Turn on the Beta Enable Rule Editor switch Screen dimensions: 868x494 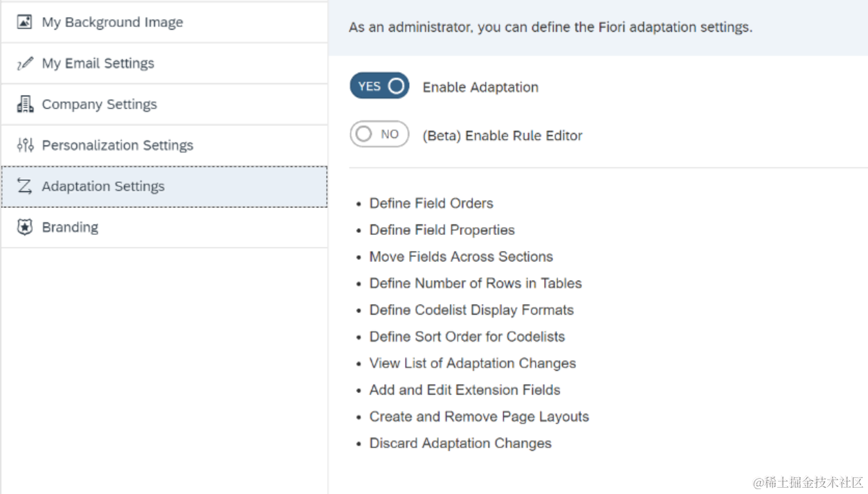pyautogui.click(x=379, y=134)
